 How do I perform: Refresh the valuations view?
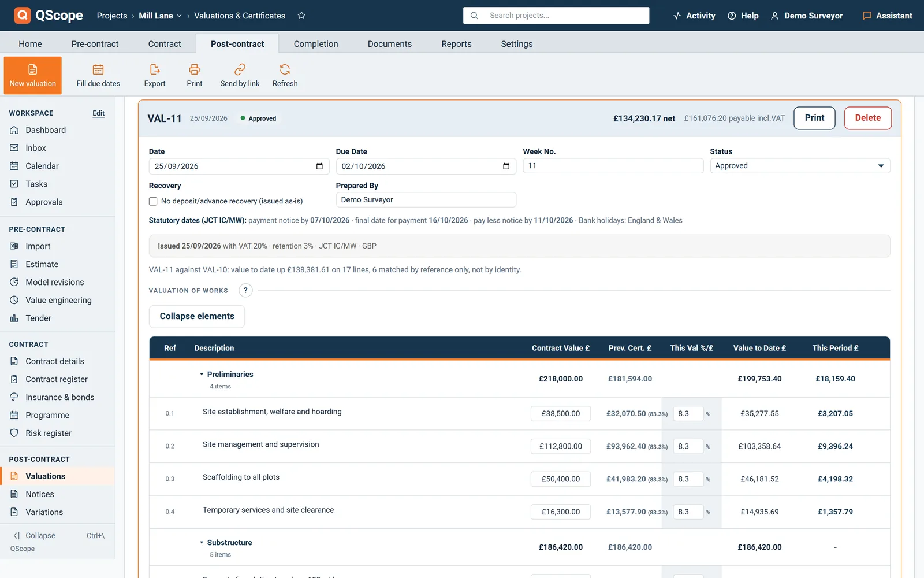coord(285,75)
